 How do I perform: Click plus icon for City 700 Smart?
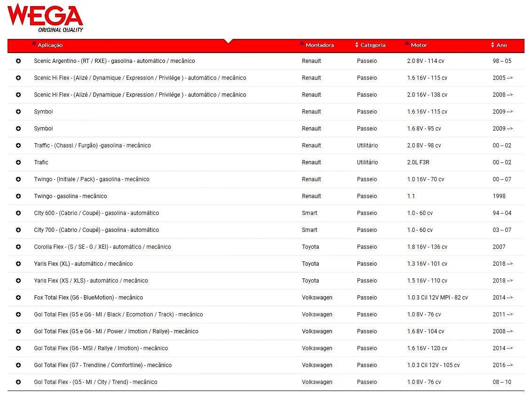pyautogui.click(x=18, y=230)
